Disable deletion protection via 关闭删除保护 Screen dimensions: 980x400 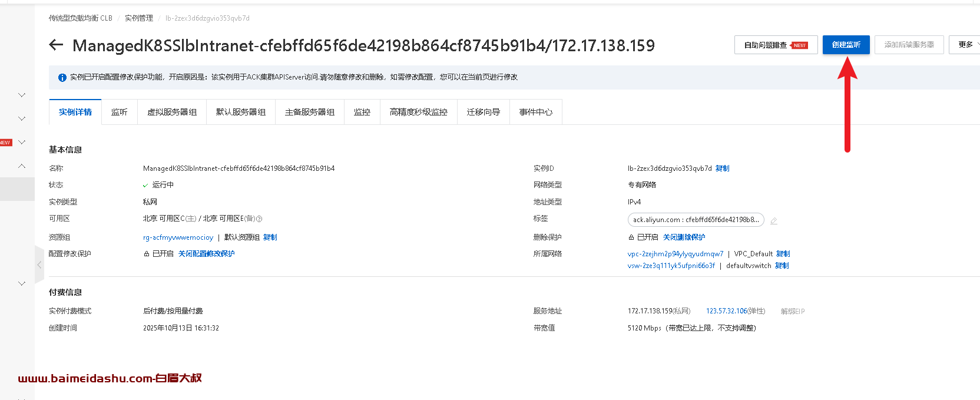(684, 237)
